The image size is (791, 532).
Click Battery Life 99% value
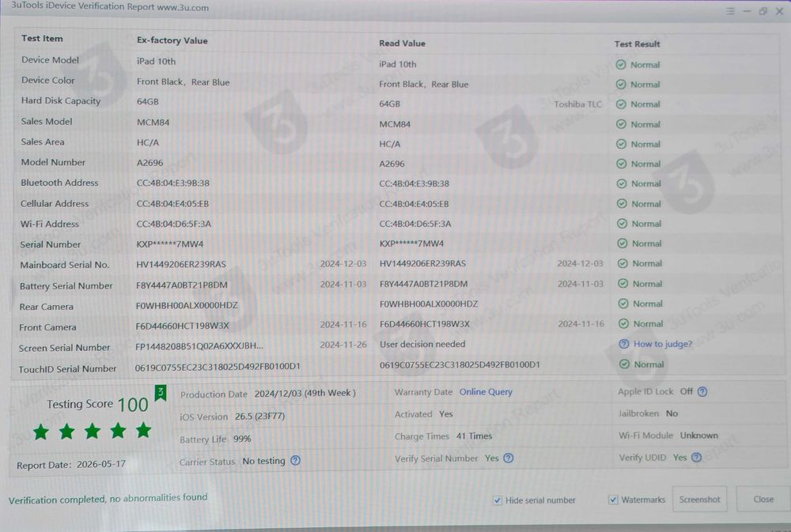(242, 439)
